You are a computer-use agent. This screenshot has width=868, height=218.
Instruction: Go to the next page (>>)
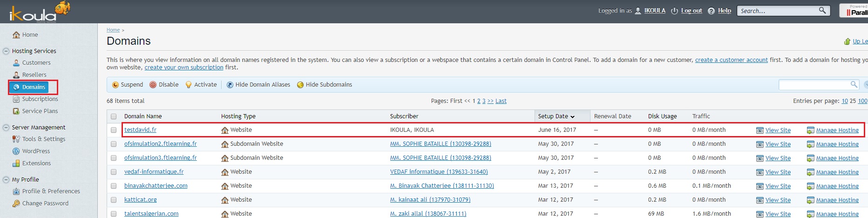click(490, 101)
